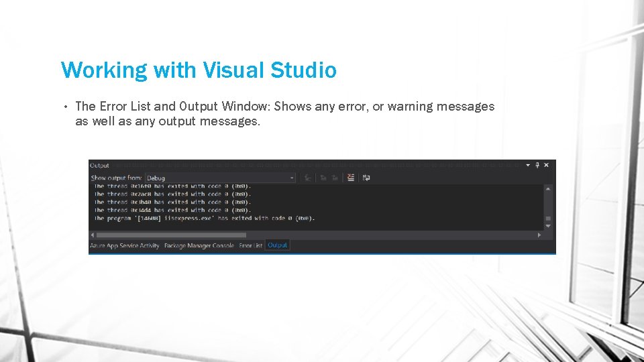The height and width of the screenshot is (362, 644).
Task: Toggle Word Wrap in Output window
Action: (366, 178)
